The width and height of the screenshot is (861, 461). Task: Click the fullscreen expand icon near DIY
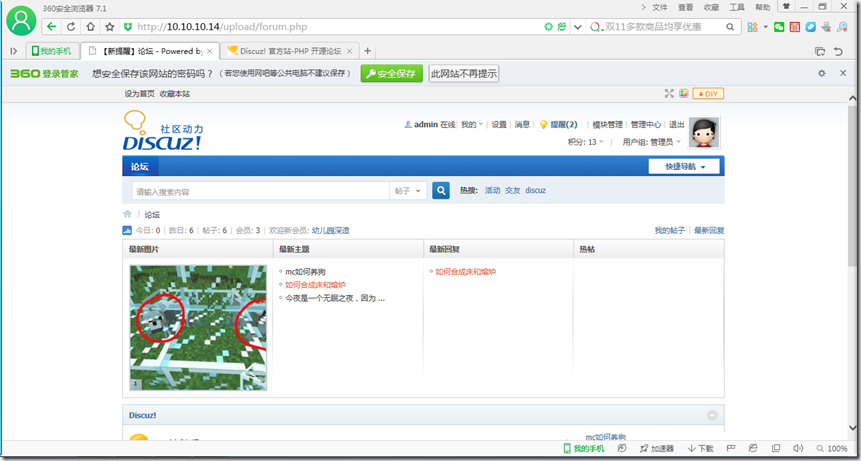[669, 93]
